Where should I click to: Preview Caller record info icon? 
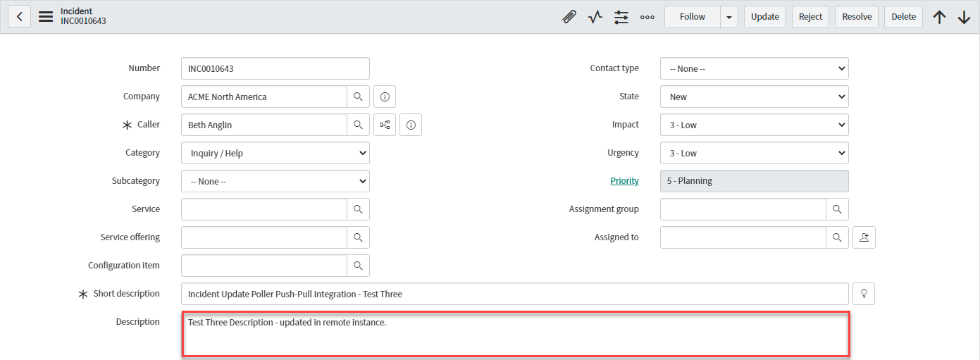pyautogui.click(x=411, y=125)
